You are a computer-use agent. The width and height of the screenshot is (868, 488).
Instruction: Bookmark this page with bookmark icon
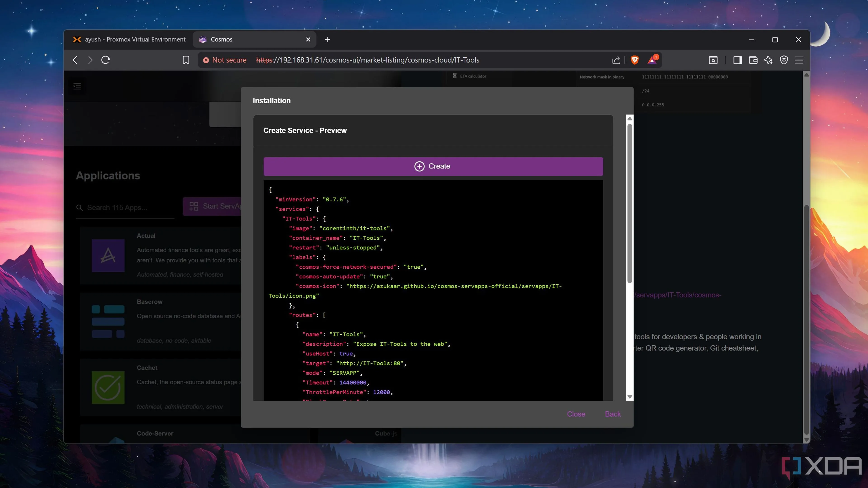coord(186,60)
